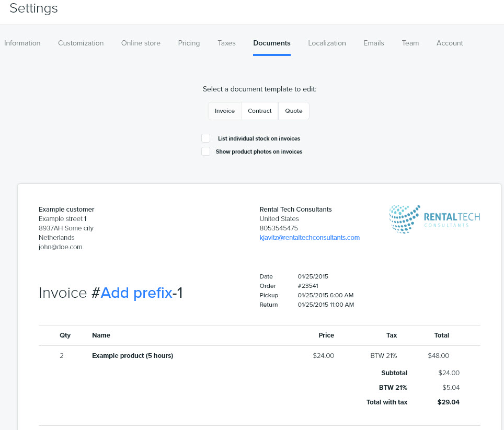The image size is (504, 430).
Task: Select the Quote template button
Action: click(294, 111)
